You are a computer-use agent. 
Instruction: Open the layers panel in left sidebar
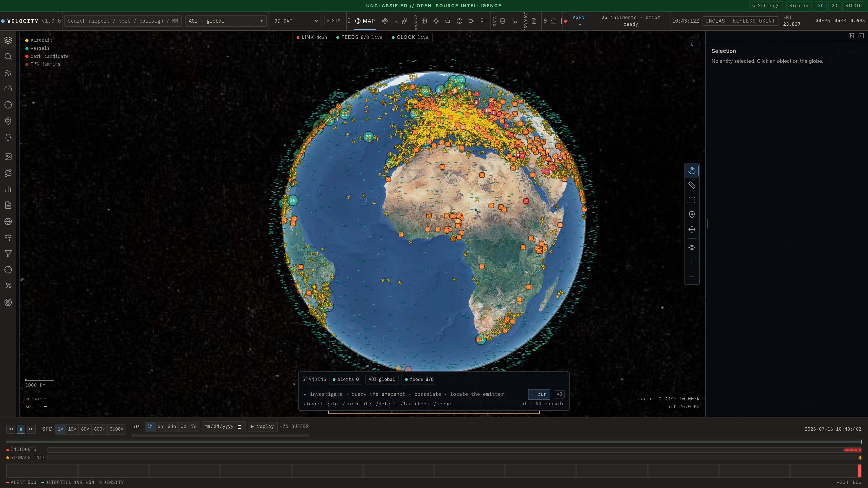(8, 40)
